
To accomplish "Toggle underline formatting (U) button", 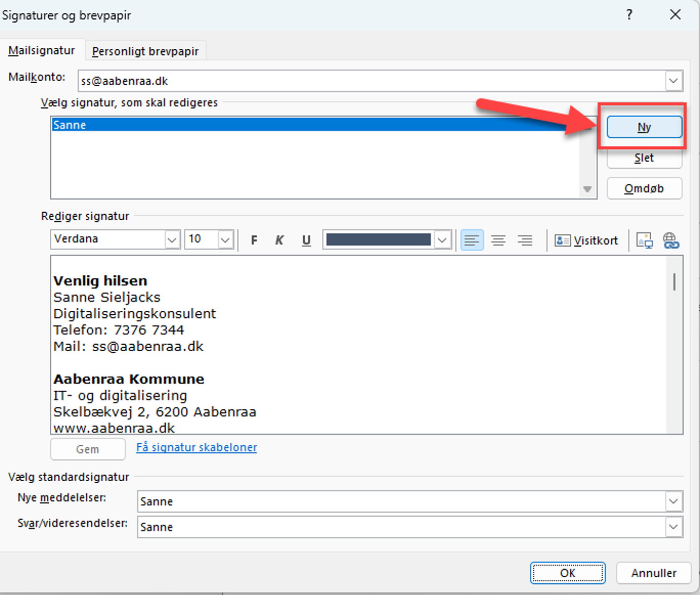I will [x=306, y=240].
